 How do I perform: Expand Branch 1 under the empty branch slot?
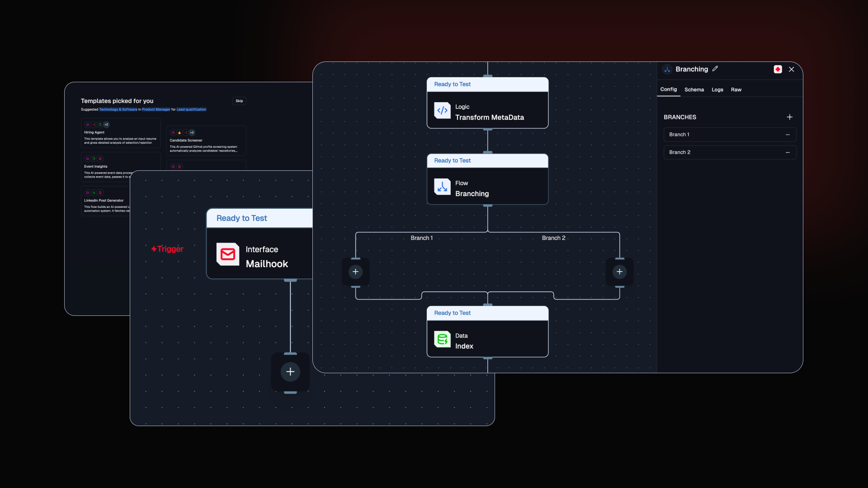[355, 272]
